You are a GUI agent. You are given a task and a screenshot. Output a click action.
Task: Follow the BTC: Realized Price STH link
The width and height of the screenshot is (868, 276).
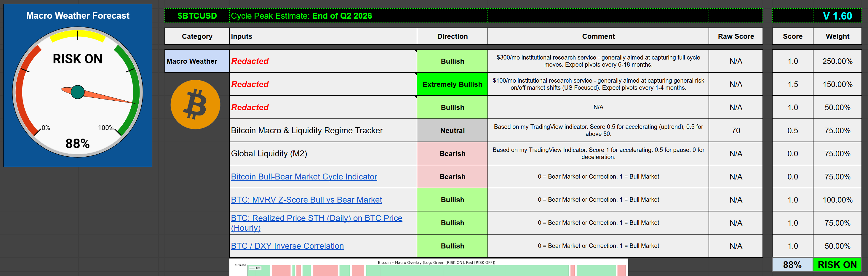point(316,219)
